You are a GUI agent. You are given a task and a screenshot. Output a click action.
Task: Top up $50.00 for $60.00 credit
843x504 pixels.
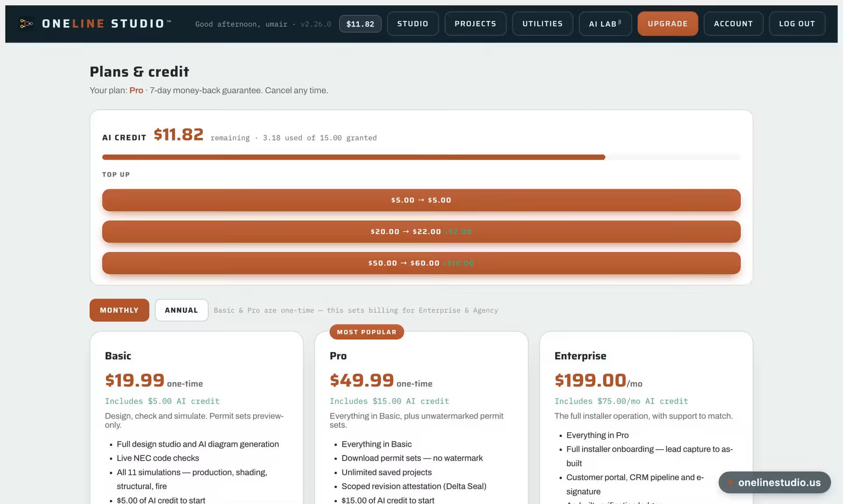pos(421,263)
